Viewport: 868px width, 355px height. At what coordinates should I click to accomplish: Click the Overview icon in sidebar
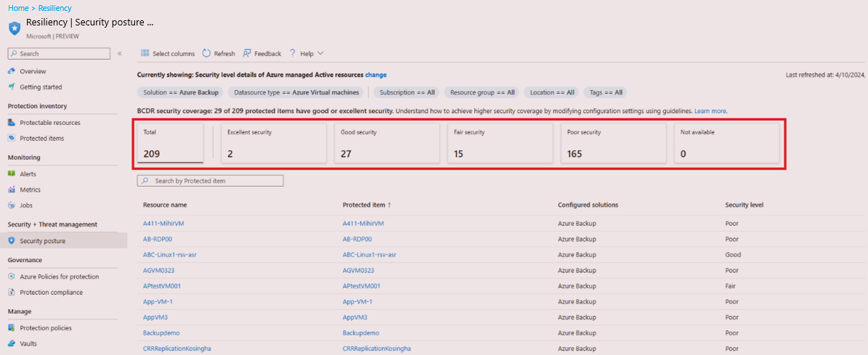click(11, 71)
